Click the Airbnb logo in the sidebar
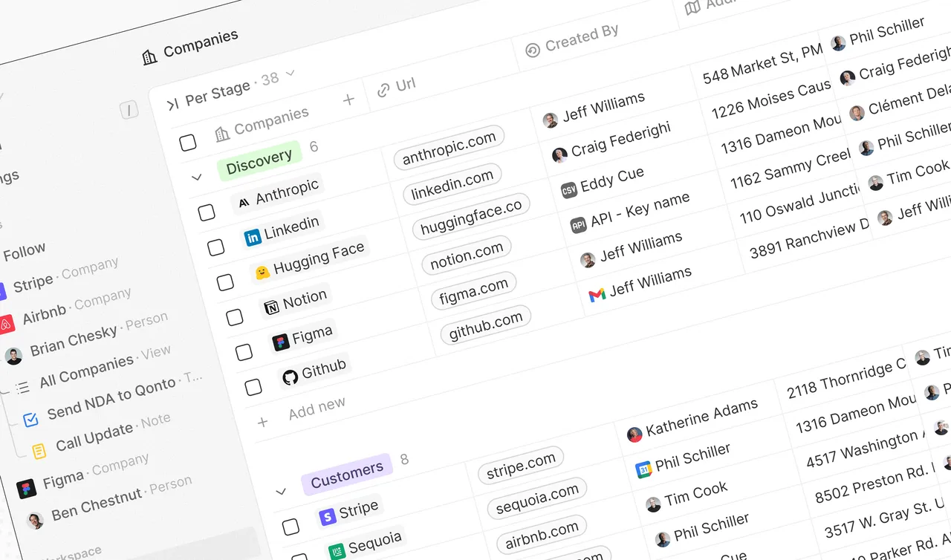Viewport: 951px width, 560px height. click(7, 324)
